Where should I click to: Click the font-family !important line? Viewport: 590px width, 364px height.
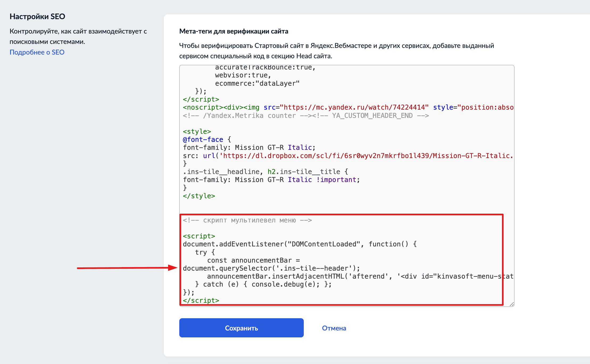coord(271,180)
